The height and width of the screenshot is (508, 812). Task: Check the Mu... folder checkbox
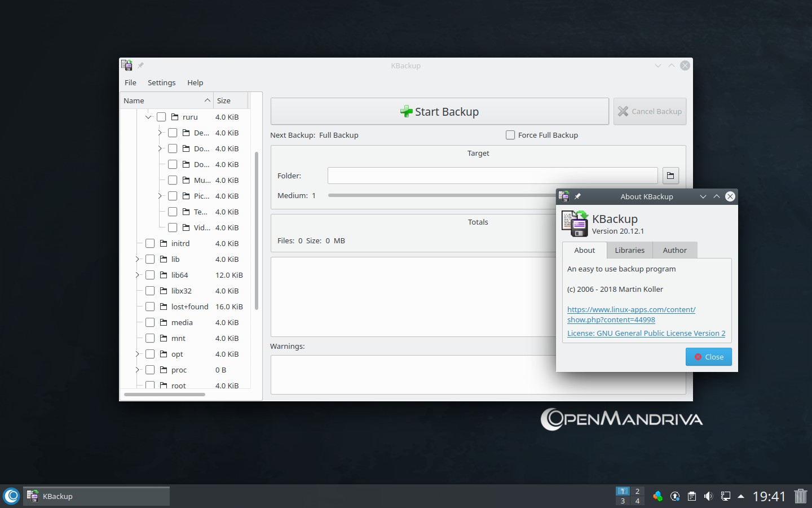[x=173, y=180]
